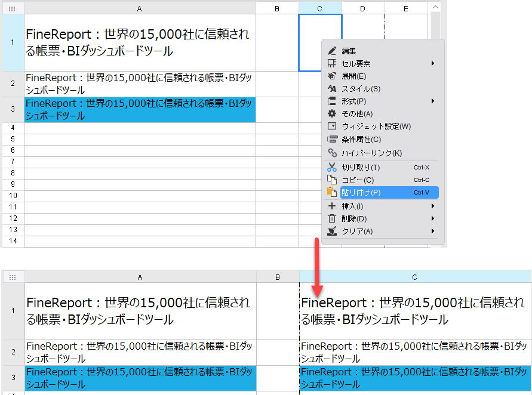Click the plus icon beside 挿入
Image resolution: width=532 pixels, height=395 pixels.
point(332,206)
